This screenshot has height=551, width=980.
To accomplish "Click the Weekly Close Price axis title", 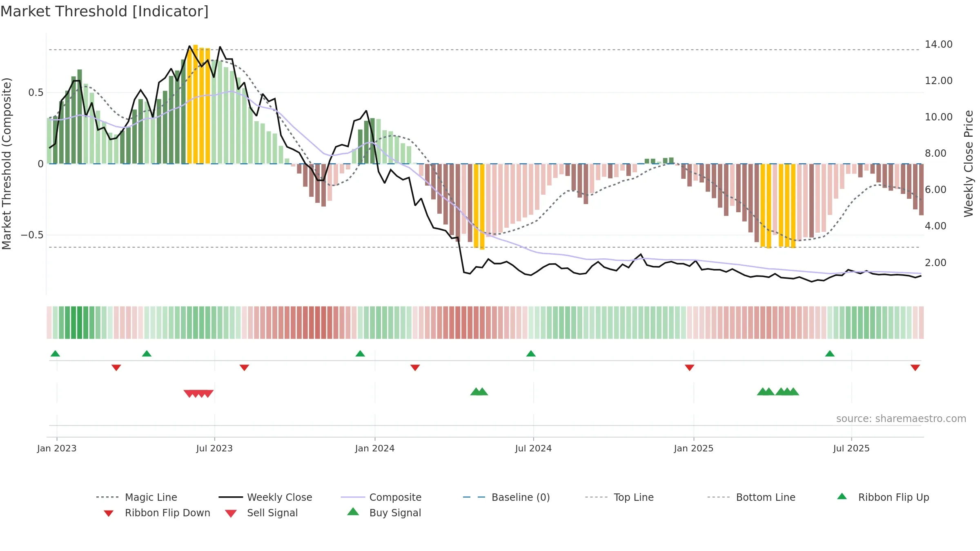I will point(969,164).
